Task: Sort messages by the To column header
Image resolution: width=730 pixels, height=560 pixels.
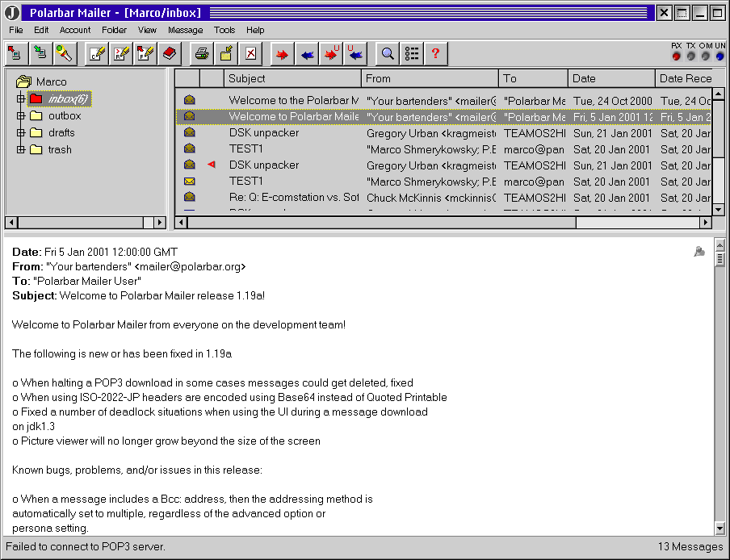Action: point(533,78)
